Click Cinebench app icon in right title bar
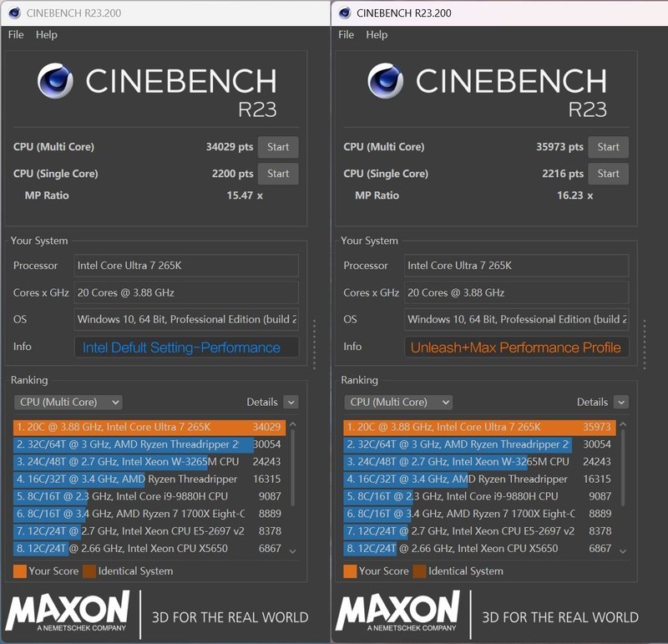This screenshot has height=644, width=668. 343,13
